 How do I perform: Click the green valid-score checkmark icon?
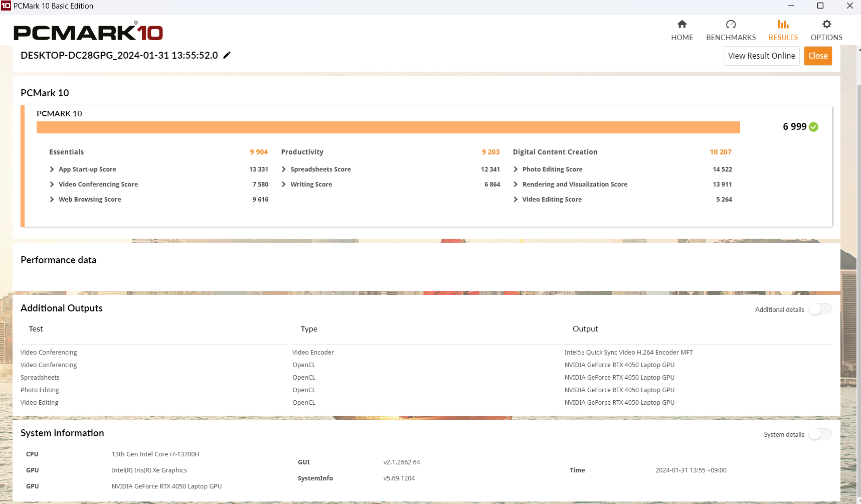coord(814,127)
